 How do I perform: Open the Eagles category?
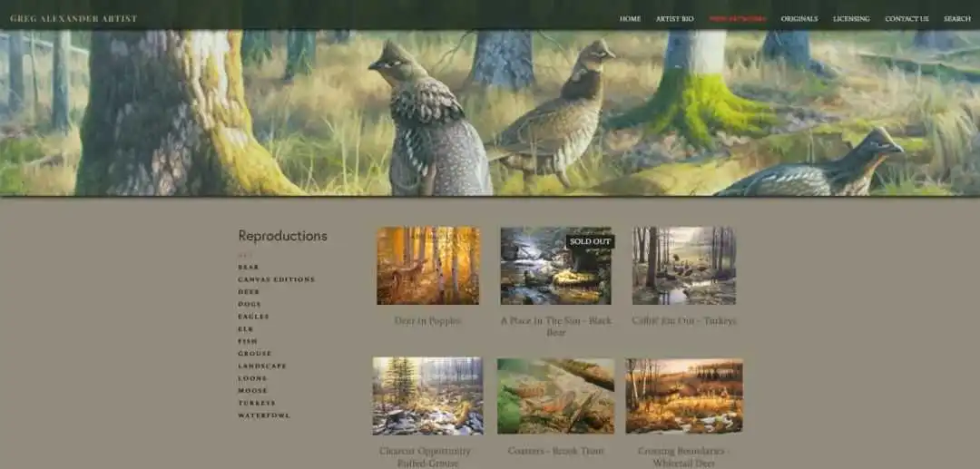253,317
